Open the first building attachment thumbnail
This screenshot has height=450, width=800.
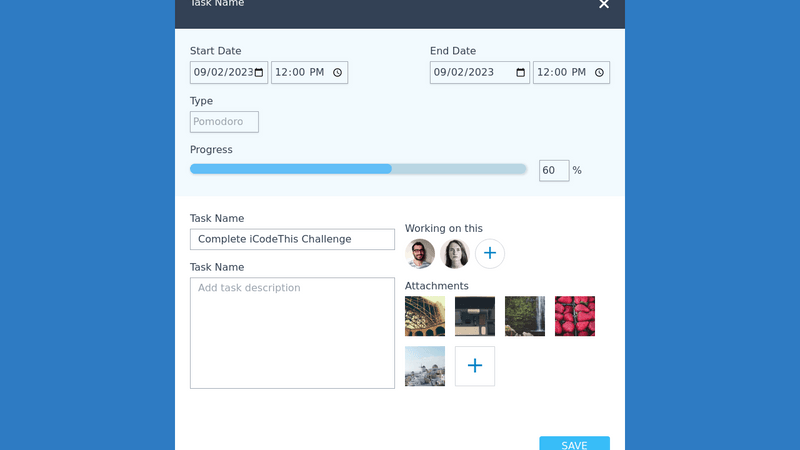(425, 316)
